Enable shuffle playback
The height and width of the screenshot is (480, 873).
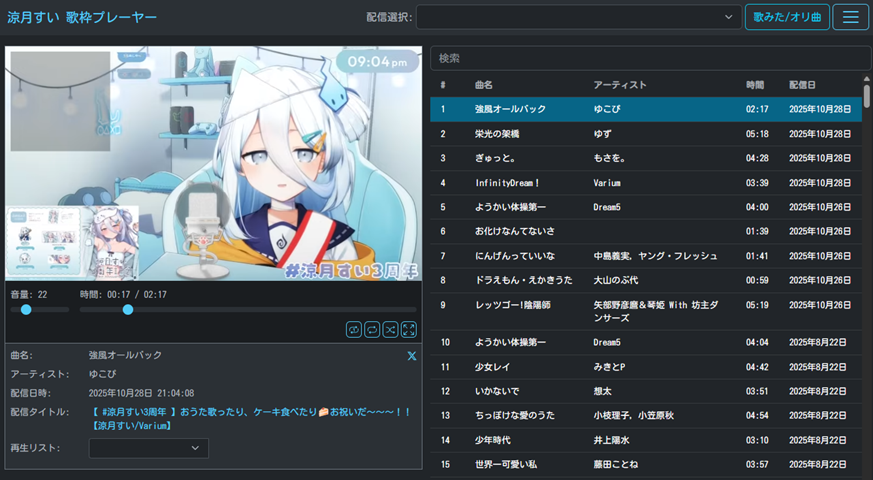[x=390, y=329]
